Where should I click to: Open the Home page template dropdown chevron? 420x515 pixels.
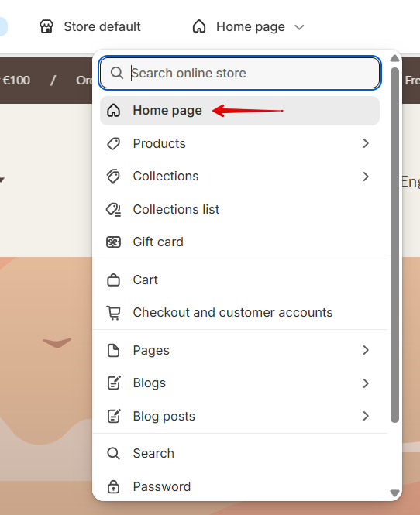coord(299,27)
